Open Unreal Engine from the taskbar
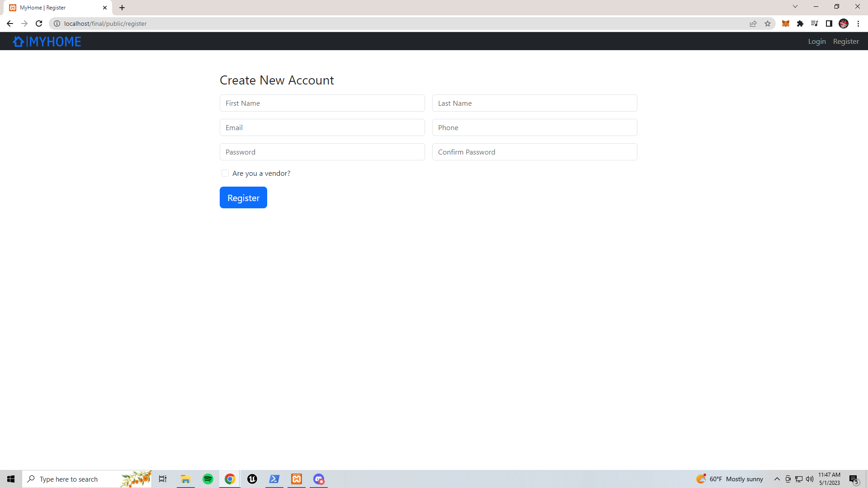This screenshot has width=868, height=488. point(252,479)
